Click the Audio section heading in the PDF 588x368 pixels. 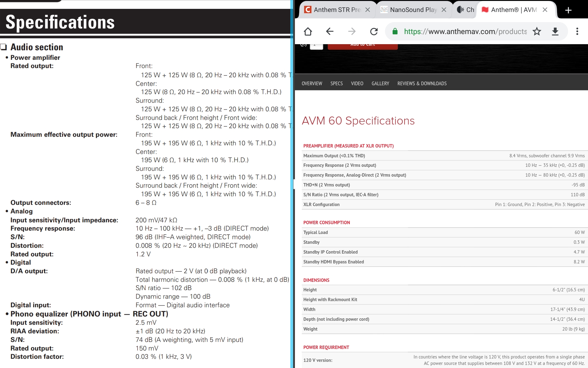click(x=37, y=47)
